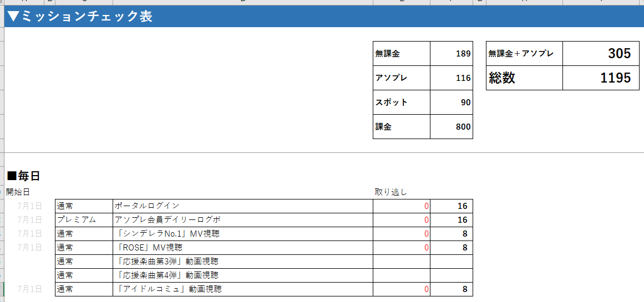
Task: Select 通常 in the アイドルコミュ row
Action: [84, 289]
